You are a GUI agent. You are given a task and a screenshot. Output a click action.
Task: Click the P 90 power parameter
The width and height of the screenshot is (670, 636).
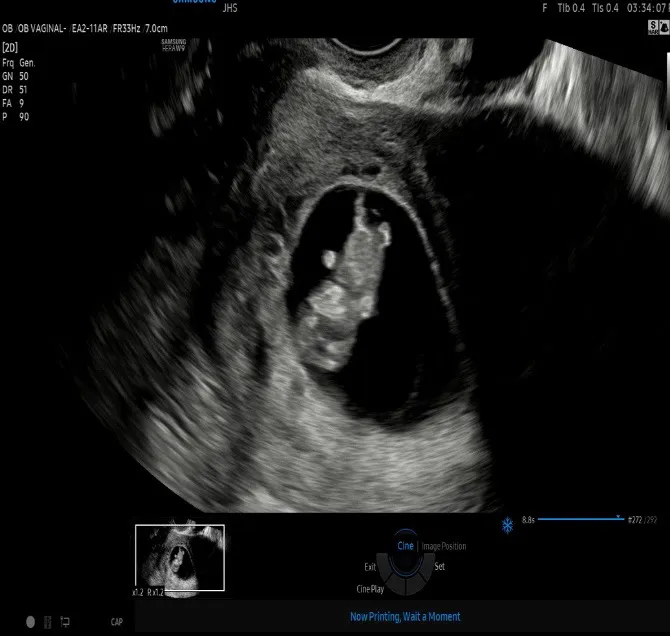coord(16,117)
